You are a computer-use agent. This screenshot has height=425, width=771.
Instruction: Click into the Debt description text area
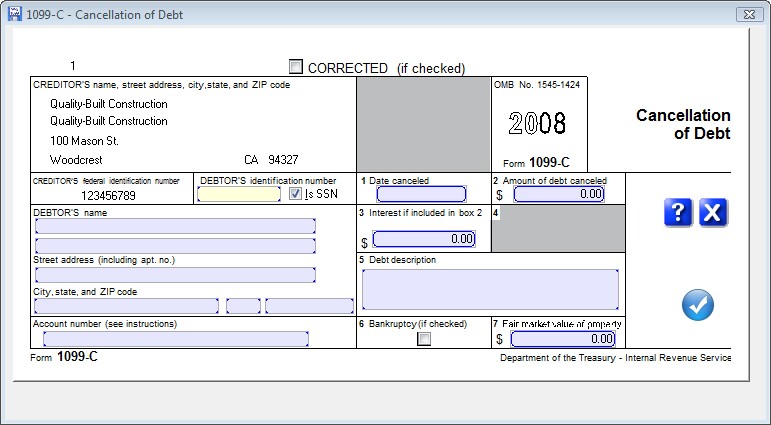click(490, 290)
